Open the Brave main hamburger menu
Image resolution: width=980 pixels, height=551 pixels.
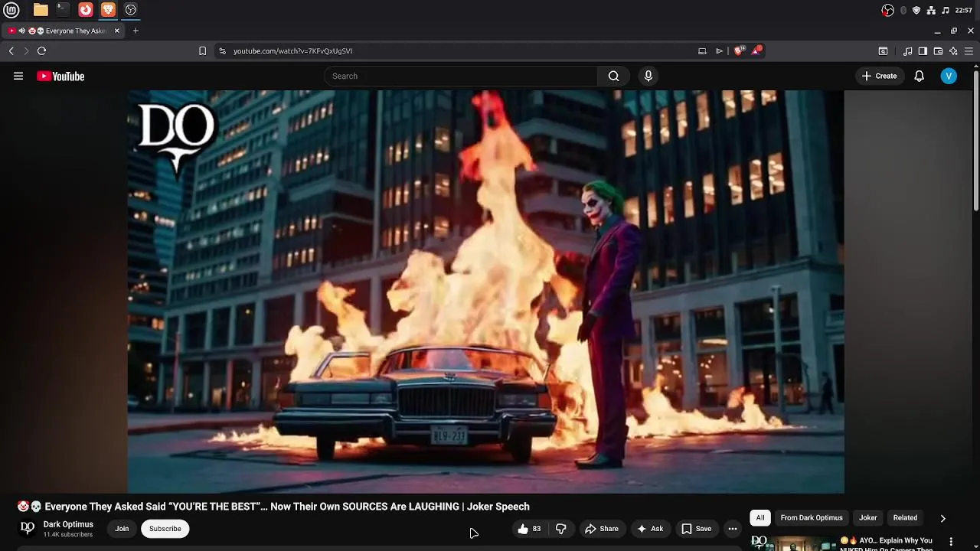[x=969, y=51]
